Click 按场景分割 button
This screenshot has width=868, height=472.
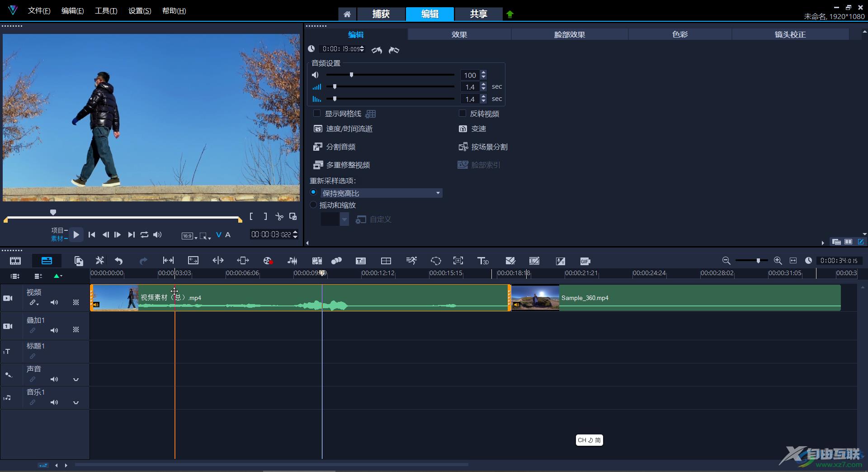point(483,147)
